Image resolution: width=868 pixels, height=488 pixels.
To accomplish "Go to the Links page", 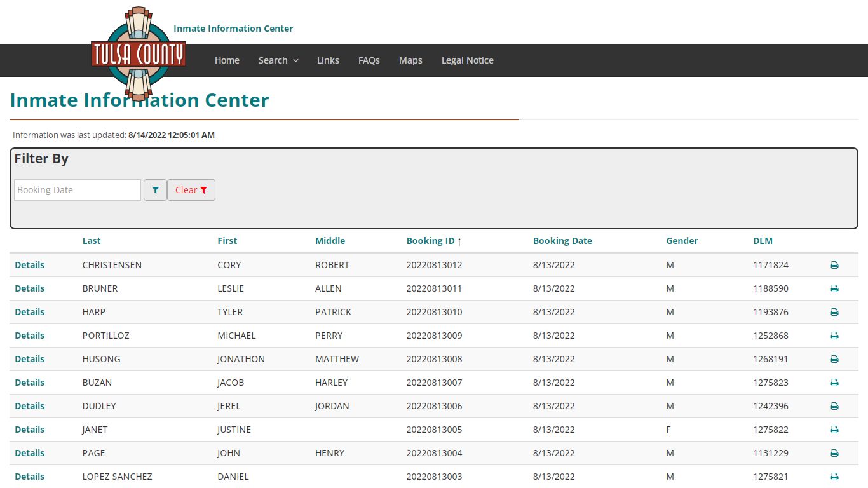I will (x=328, y=60).
